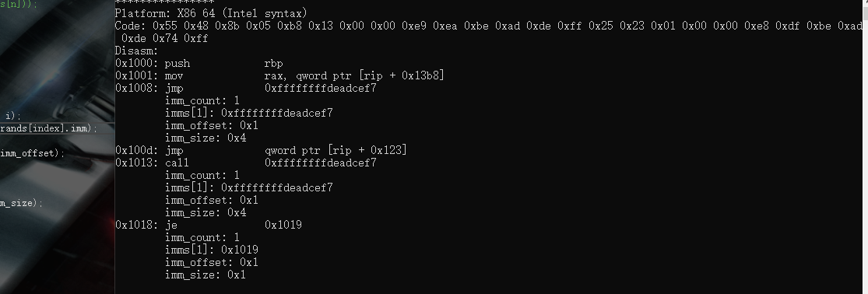Click the jmp instruction at address 0x1008

(246, 88)
